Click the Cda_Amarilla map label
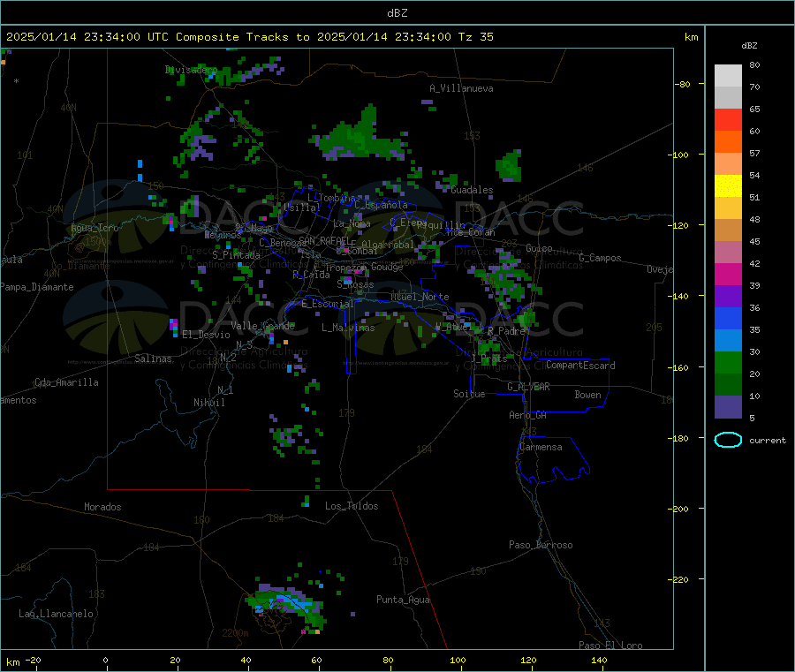This screenshot has height=672, width=795. (66, 382)
